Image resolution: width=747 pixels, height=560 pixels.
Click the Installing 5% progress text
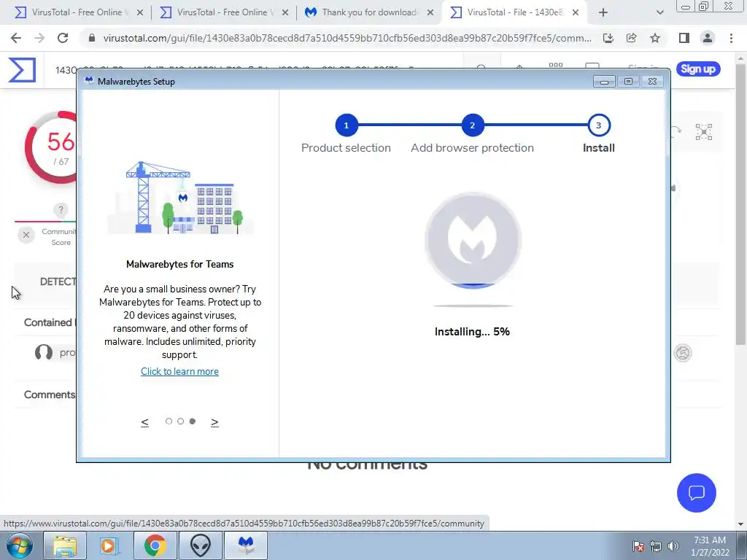tap(472, 332)
